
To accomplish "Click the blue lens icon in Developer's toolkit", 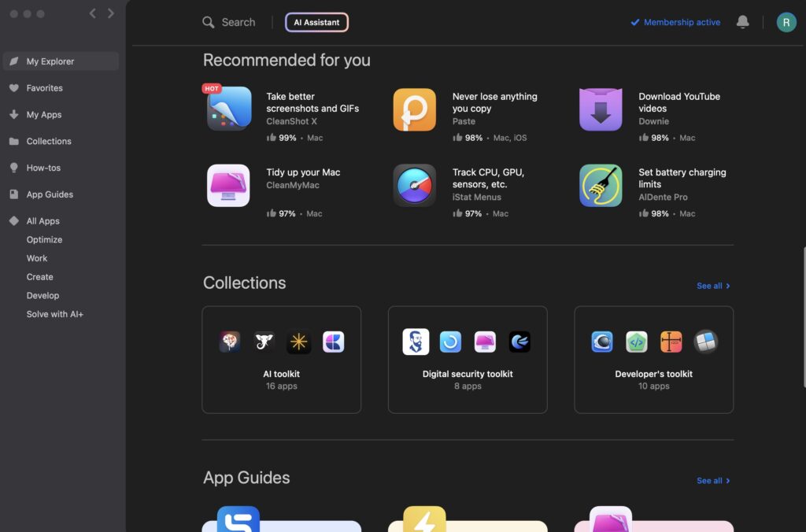I will (602, 342).
